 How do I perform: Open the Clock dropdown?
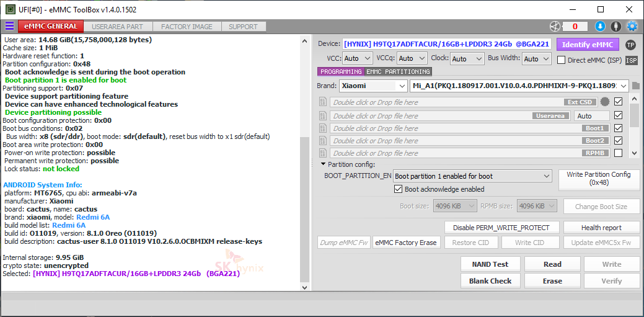point(467,59)
